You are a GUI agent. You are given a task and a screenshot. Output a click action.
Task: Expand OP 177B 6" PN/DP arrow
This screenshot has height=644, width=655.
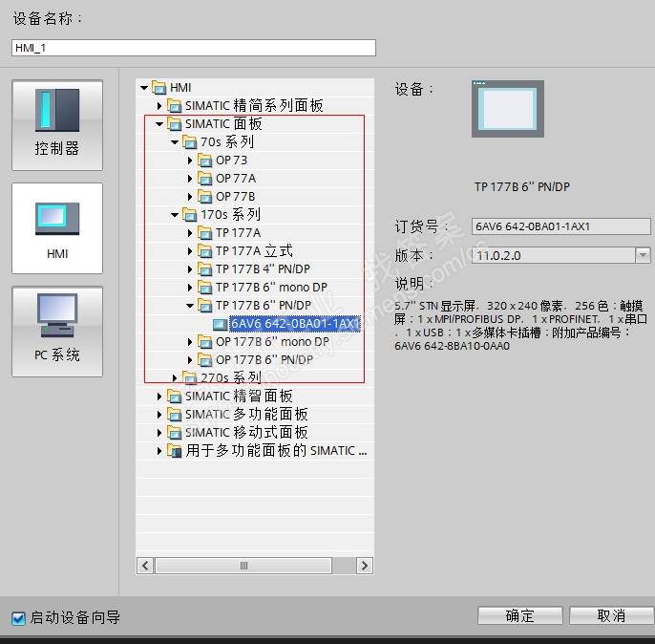click(x=190, y=360)
